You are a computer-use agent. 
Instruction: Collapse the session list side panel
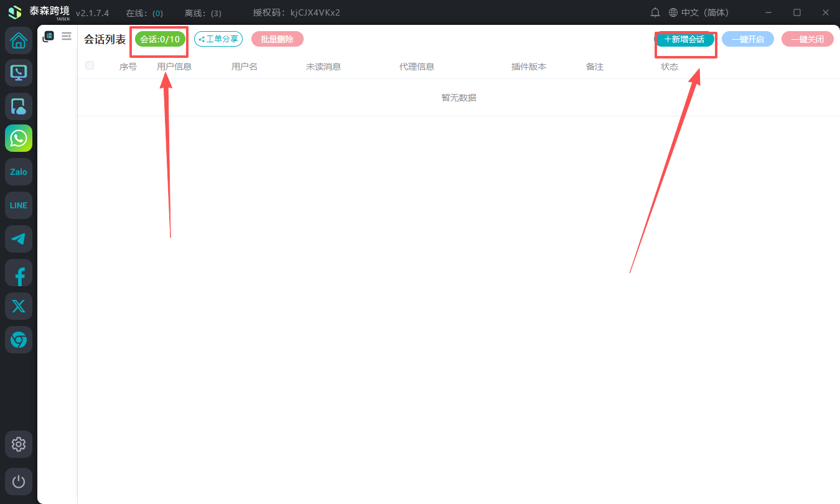point(67,37)
